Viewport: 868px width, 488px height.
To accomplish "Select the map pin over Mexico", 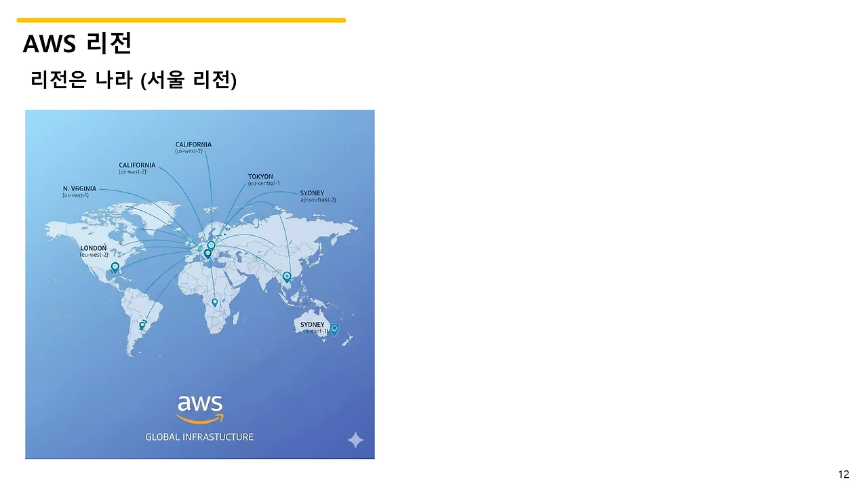I will pyautogui.click(x=115, y=268).
